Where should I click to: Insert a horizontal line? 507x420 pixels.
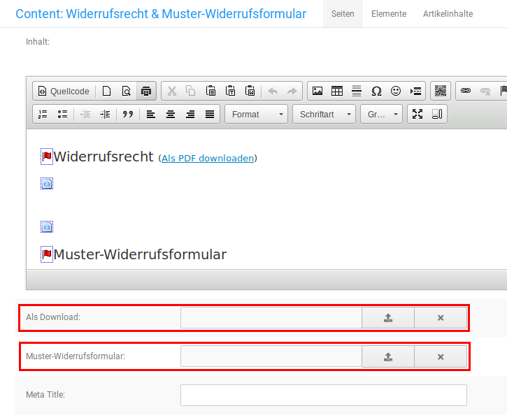357,91
